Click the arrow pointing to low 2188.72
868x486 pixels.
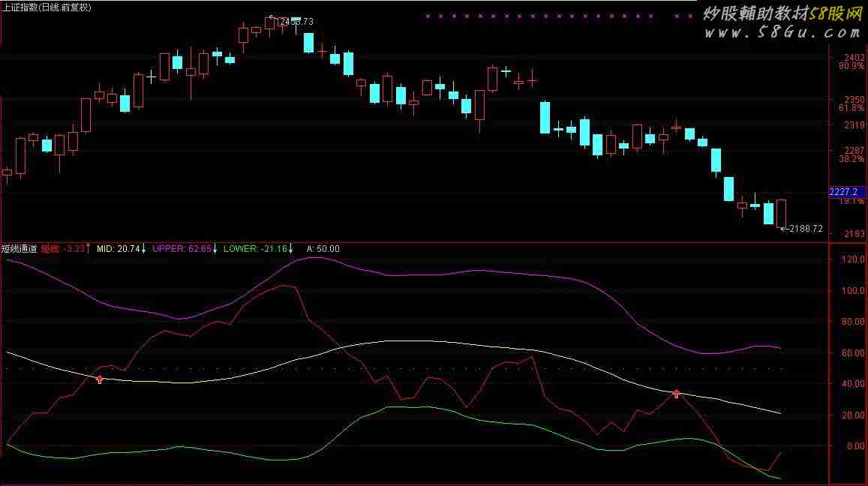click(784, 229)
